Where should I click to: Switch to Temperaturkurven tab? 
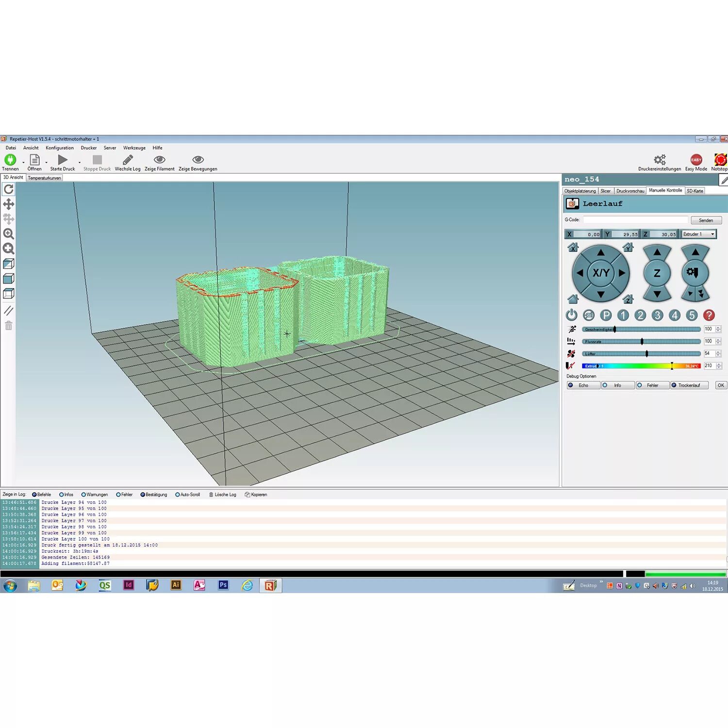[x=44, y=178]
